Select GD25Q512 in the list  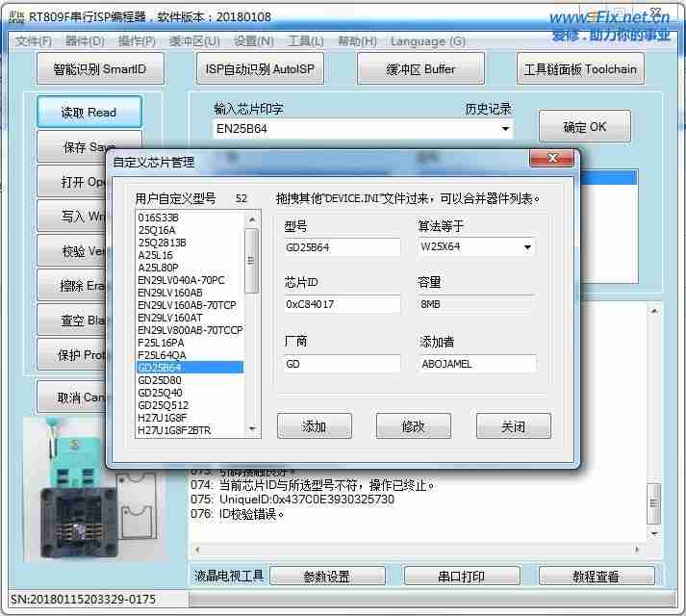191,405
